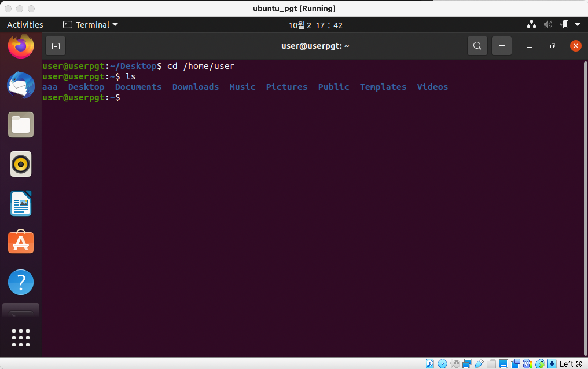This screenshot has width=588, height=369.
Task: Open the date and time panel
Action: coord(315,25)
